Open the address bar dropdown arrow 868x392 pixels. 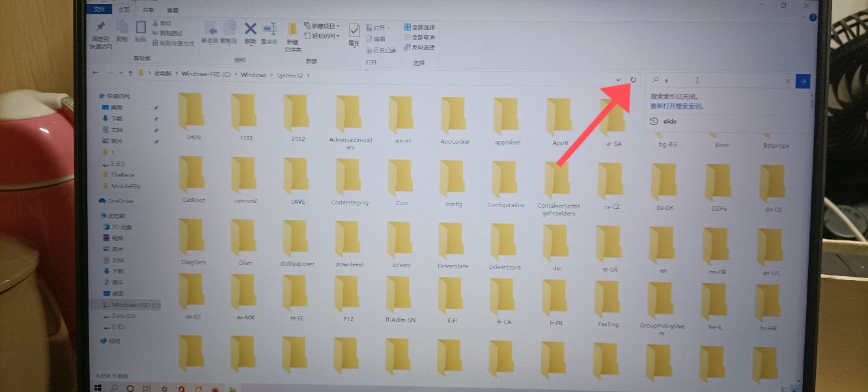pos(618,79)
